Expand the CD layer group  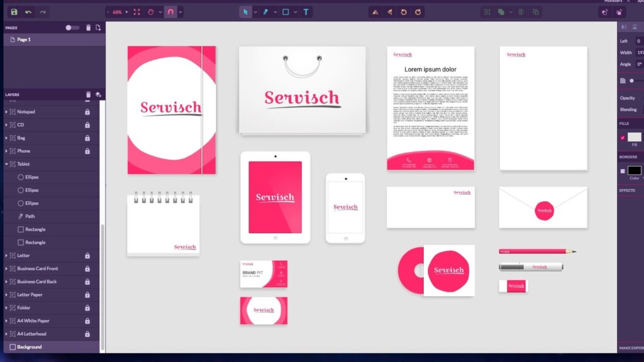tap(6, 125)
